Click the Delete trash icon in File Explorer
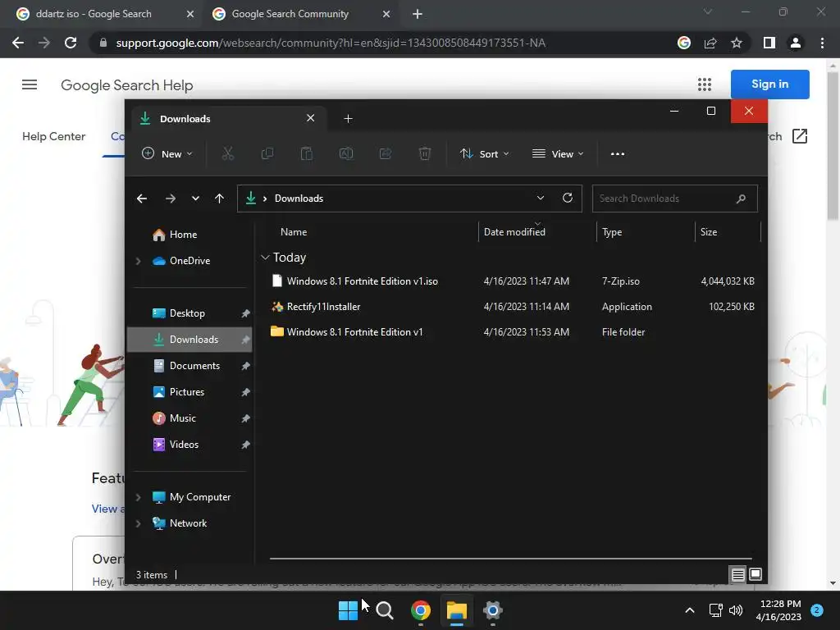Viewport: 840px width, 630px height. click(424, 153)
